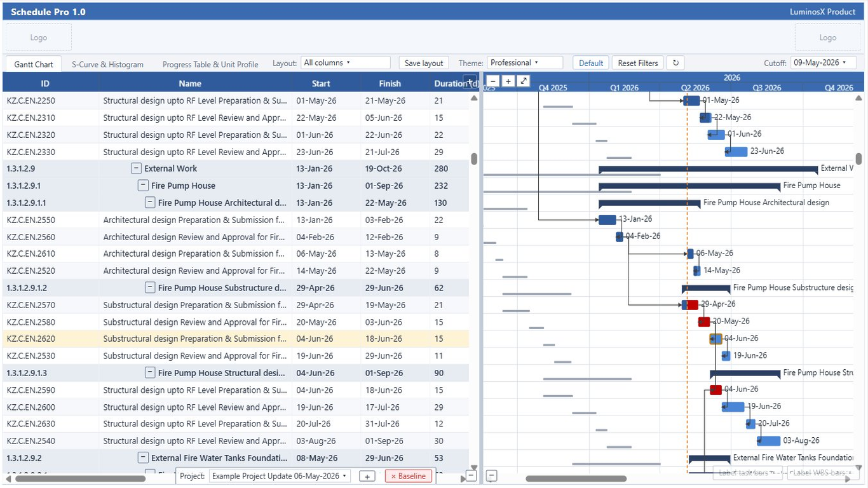868x488 pixels.
Task: Click the External Work summary bar in Gantt
Action: [709, 169]
